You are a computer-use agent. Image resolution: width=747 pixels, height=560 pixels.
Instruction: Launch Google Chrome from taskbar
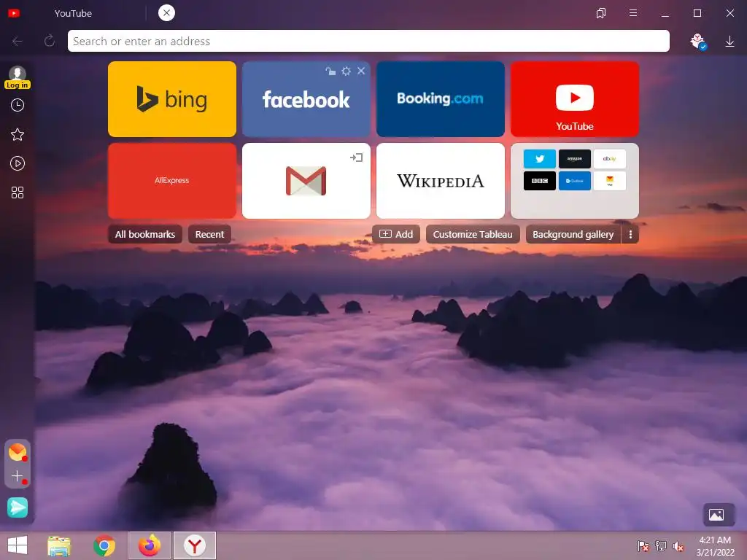(104, 545)
